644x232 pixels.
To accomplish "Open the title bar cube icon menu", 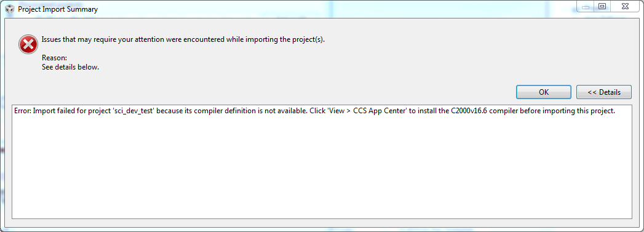I will pos(9,9).
